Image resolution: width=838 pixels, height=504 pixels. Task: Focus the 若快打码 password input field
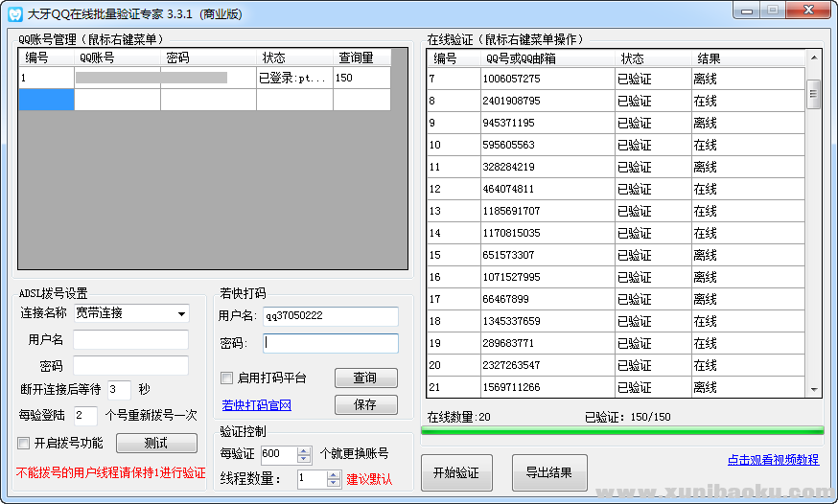coord(331,343)
